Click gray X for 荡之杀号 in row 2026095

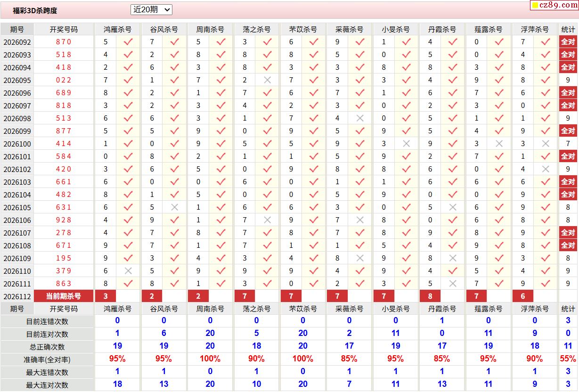tap(267, 80)
